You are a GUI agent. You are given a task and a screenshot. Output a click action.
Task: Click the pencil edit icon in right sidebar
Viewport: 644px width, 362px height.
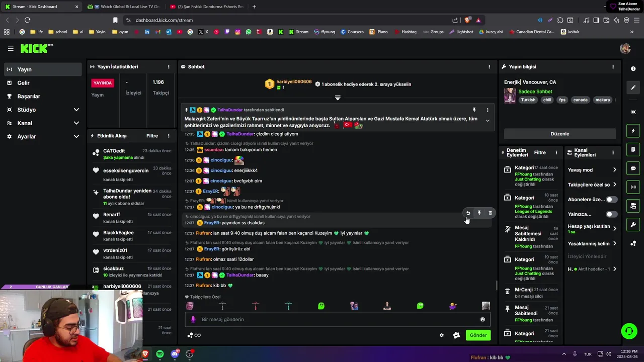click(x=633, y=87)
